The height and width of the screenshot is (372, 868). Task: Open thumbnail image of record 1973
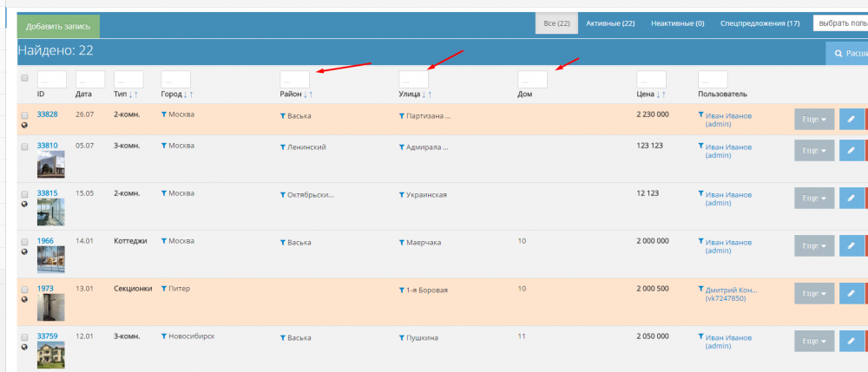51,307
